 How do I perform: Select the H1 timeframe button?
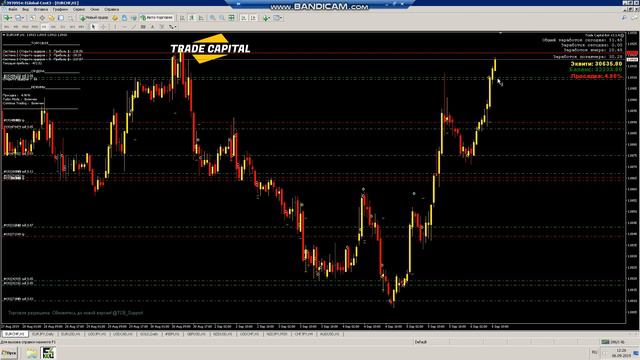pos(44,27)
